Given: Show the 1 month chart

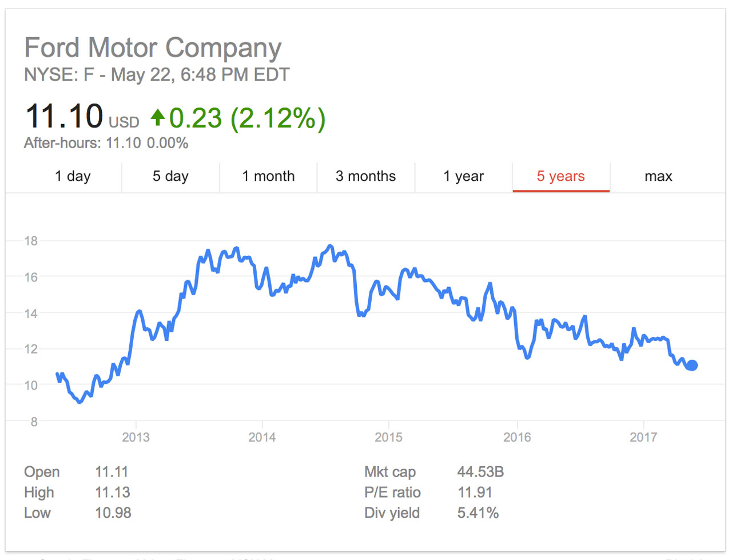Looking at the screenshot, I should click(268, 176).
